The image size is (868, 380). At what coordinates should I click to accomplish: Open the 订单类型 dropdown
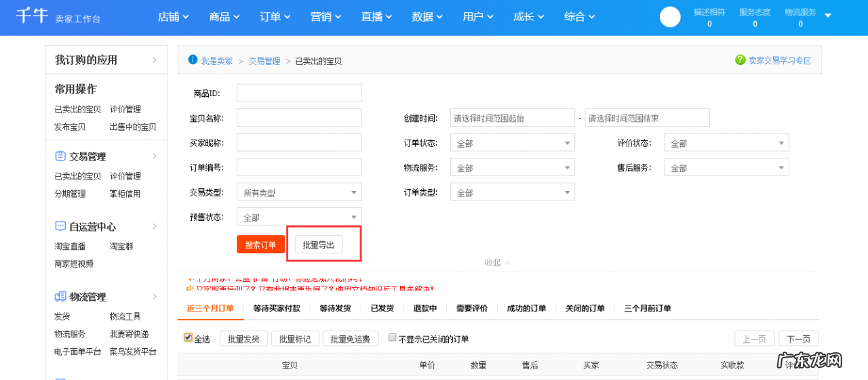(513, 192)
